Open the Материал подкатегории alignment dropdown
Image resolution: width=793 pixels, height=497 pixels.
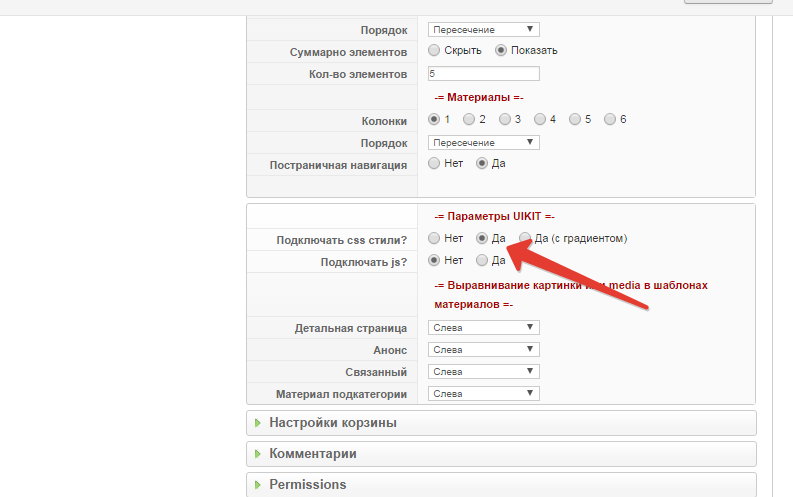tap(483, 394)
